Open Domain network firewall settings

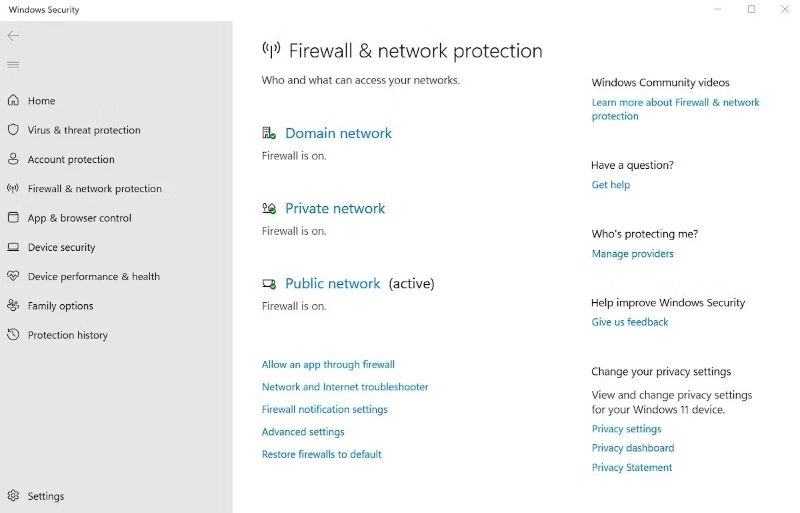click(x=338, y=133)
